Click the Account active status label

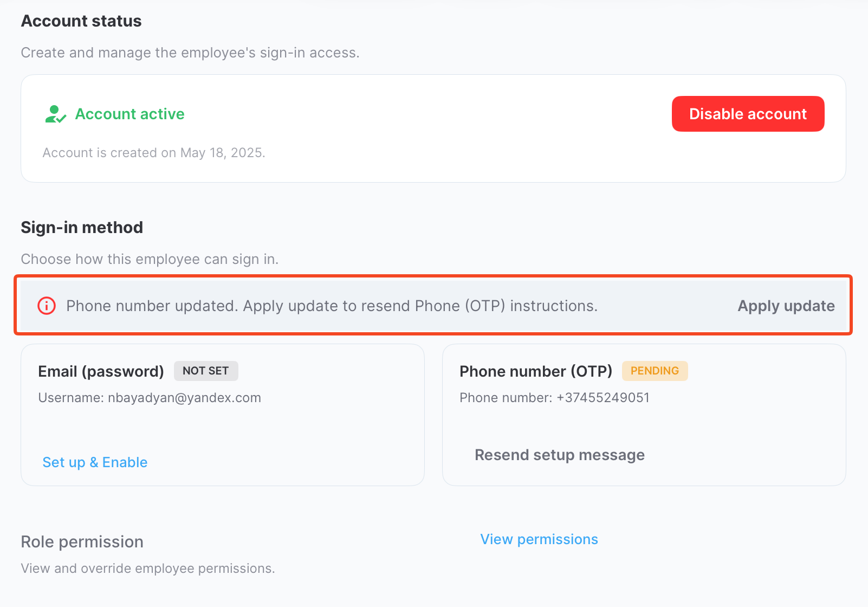pos(129,114)
